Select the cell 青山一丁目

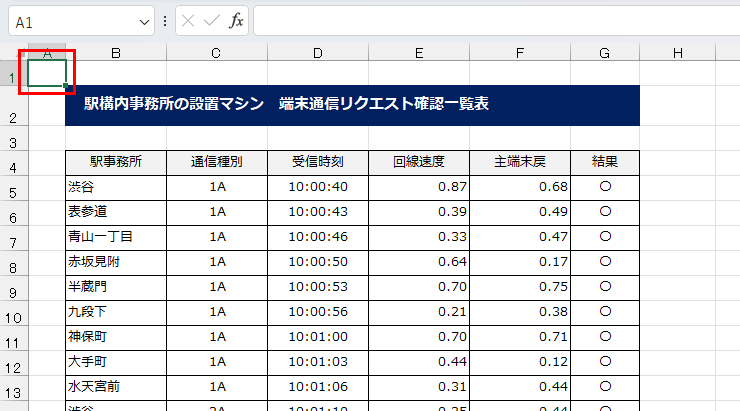[116, 237]
